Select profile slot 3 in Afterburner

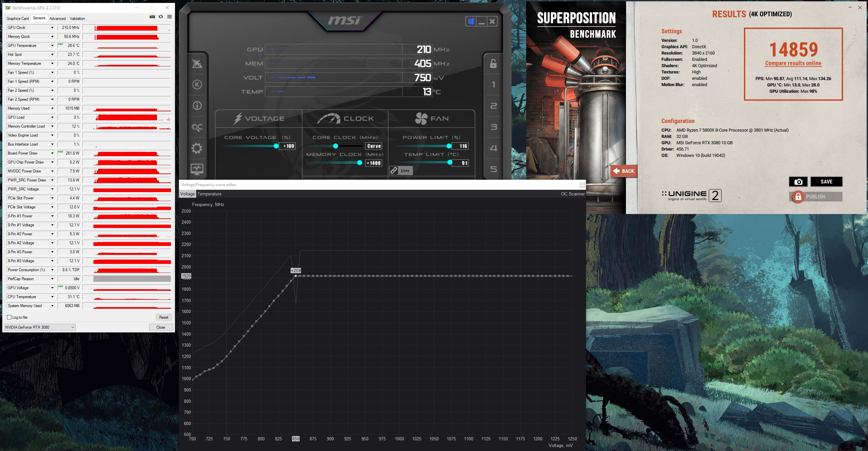tap(493, 127)
